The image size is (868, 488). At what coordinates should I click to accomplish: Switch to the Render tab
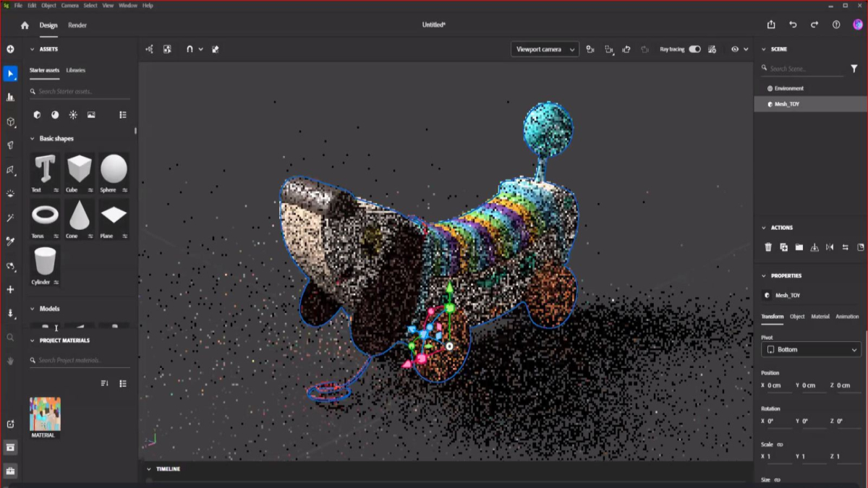tap(77, 25)
